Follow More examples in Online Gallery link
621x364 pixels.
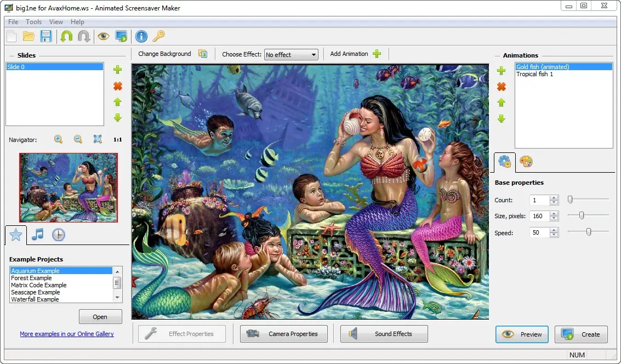click(67, 334)
